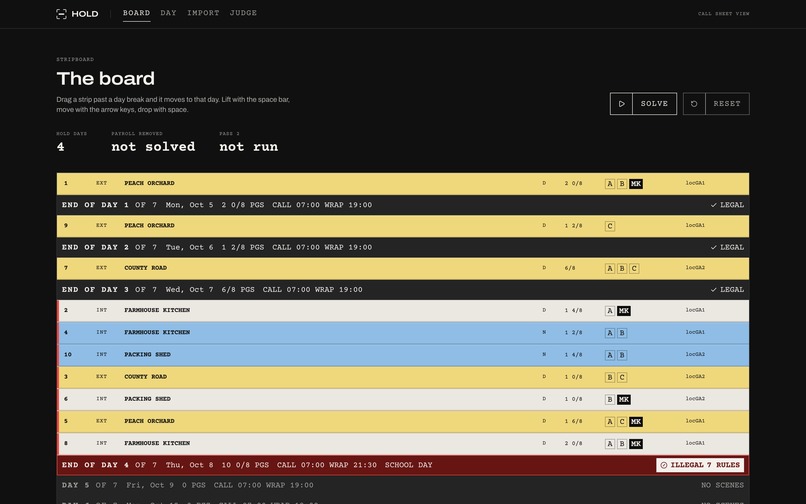Click the B cast tag on scene 1
This screenshot has height=504, width=806.
pos(622,184)
